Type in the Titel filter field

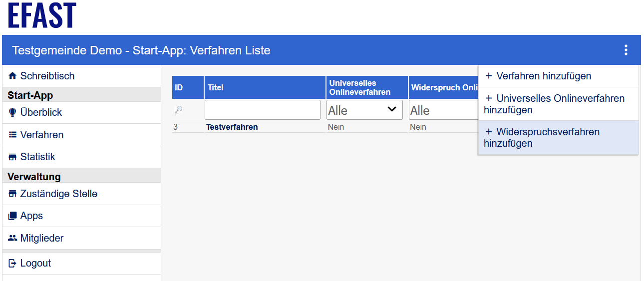[262, 110]
